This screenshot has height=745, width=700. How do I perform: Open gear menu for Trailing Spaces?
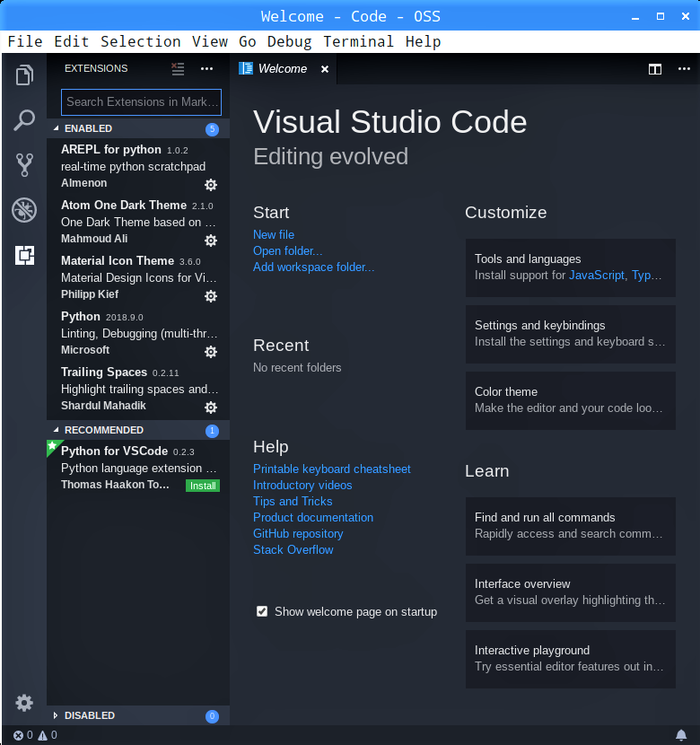click(210, 408)
